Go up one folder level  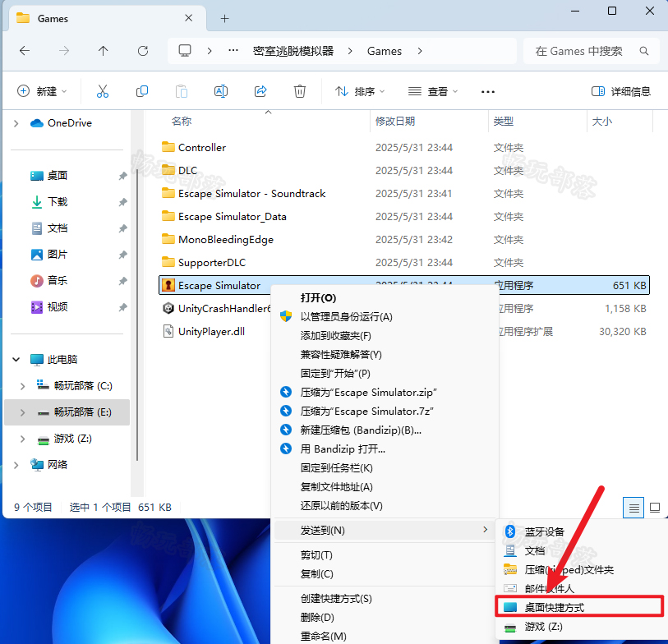[x=103, y=51]
